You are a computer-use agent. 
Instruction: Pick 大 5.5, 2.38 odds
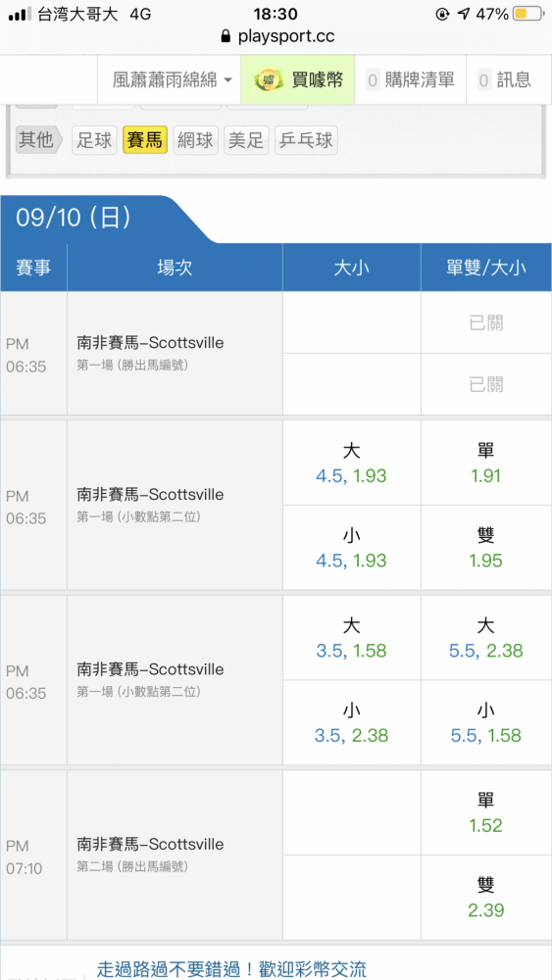click(x=485, y=638)
